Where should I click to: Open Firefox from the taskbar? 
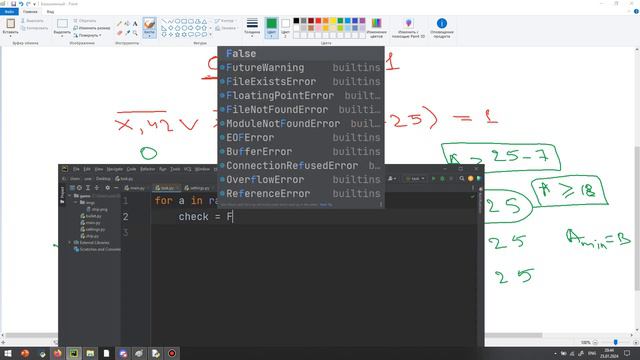coord(58,353)
